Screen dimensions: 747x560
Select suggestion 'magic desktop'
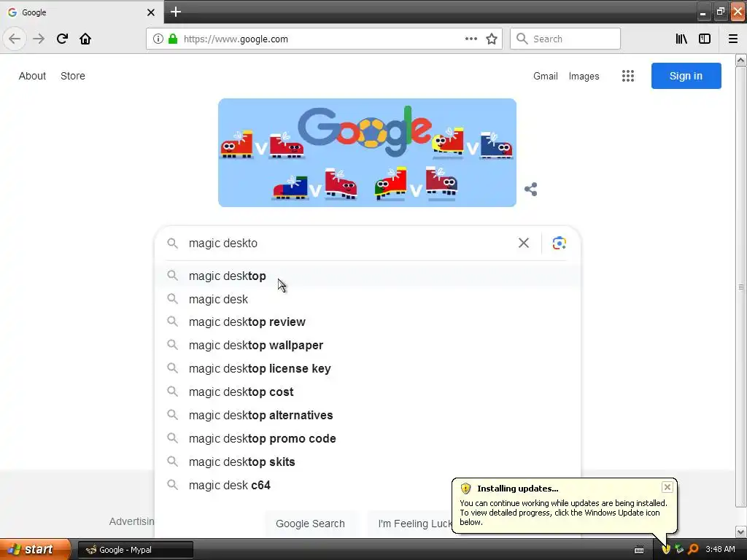pyautogui.click(x=368, y=276)
